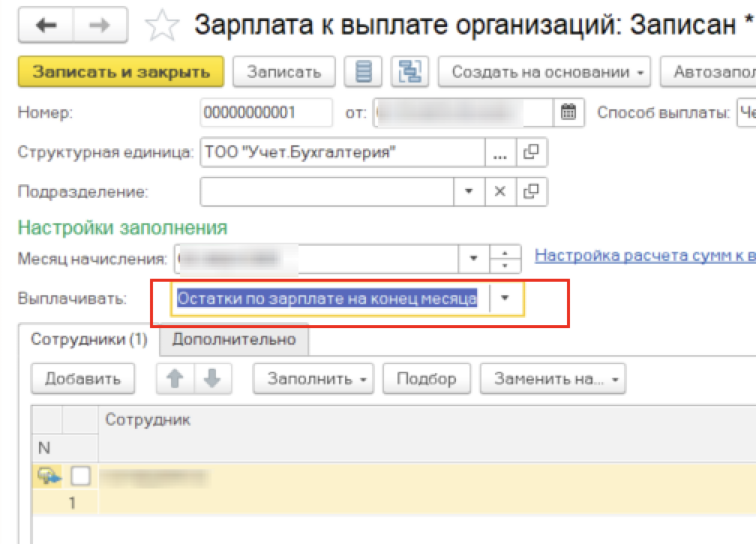Image resolution: width=756 pixels, height=544 pixels.
Task: Click into the Номер input field
Action: pos(265,112)
